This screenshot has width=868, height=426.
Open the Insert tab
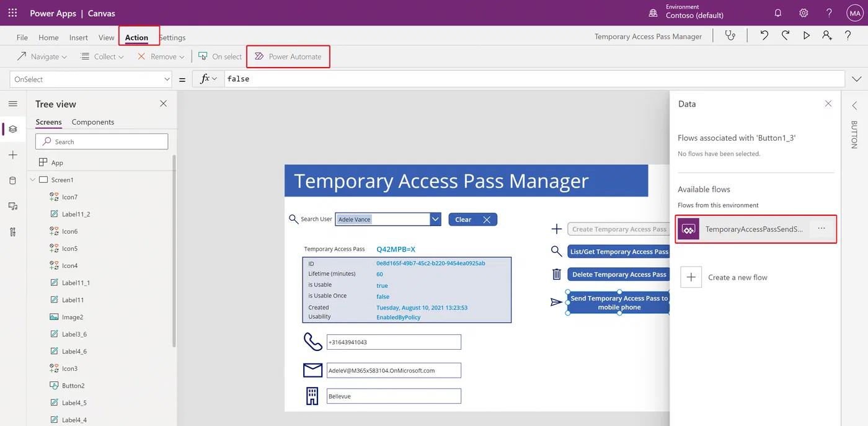pyautogui.click(x=79, y=37)
